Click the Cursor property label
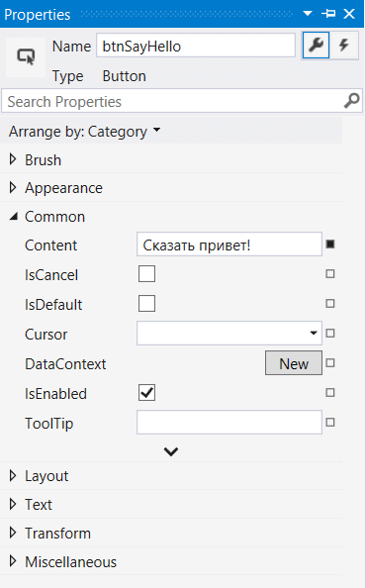The image size is (366, 588). point(46,335)
